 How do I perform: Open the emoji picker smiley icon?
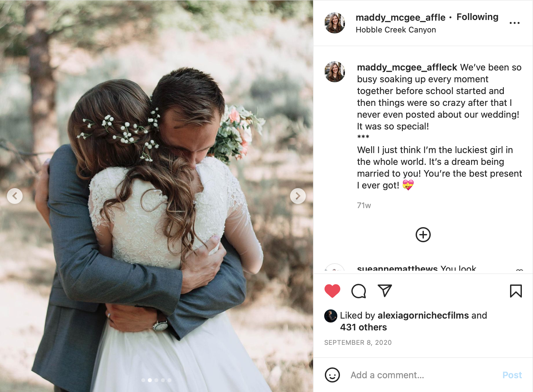coord(332,375)
